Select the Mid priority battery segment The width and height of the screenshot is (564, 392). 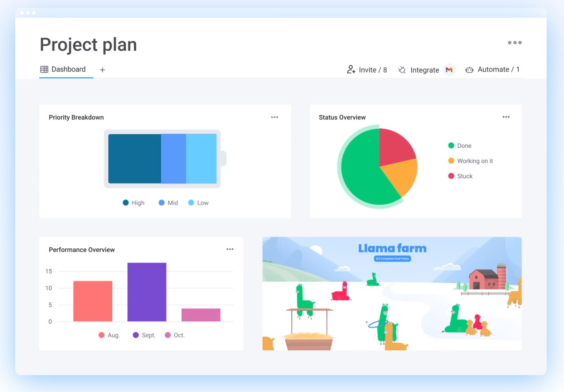173,158
